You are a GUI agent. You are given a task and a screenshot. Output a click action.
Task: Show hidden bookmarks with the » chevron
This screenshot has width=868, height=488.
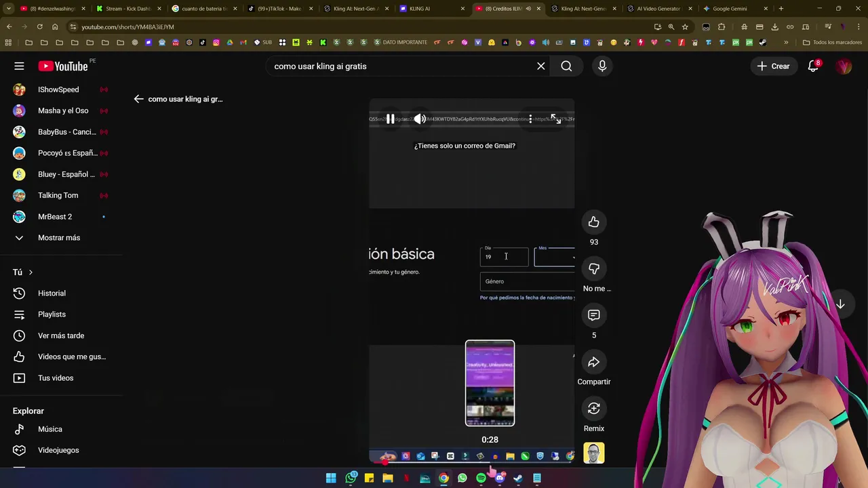tap(786, 42)
